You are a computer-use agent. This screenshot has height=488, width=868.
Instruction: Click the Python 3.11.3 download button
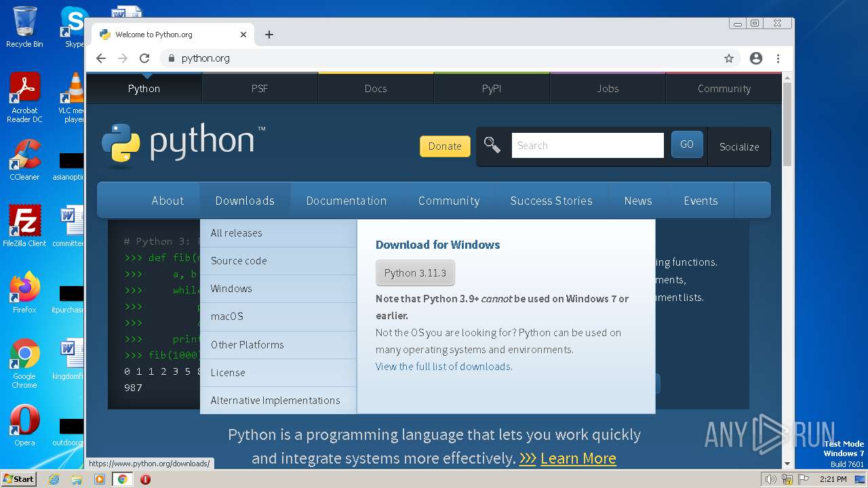click(415, 272)
